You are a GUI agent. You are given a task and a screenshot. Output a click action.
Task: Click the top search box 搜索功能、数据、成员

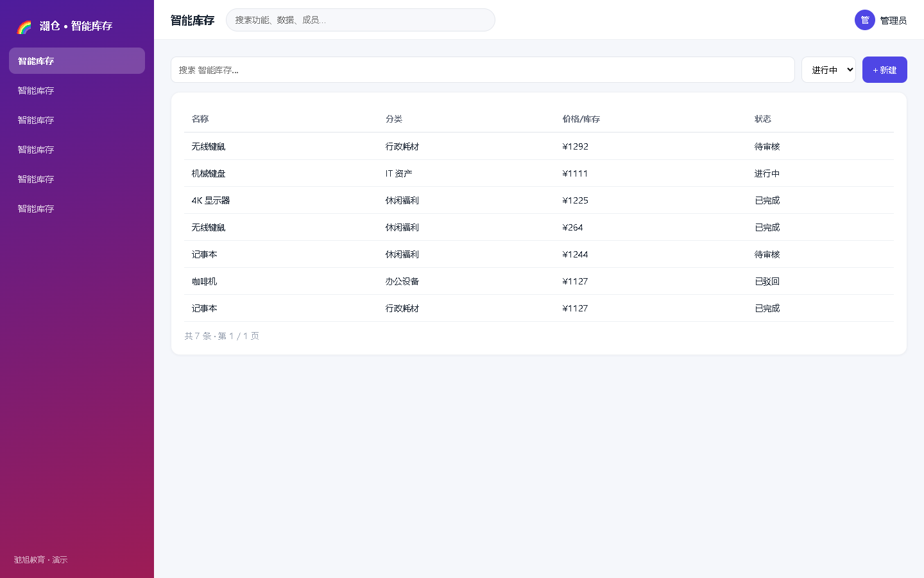(x=361, y=20)
